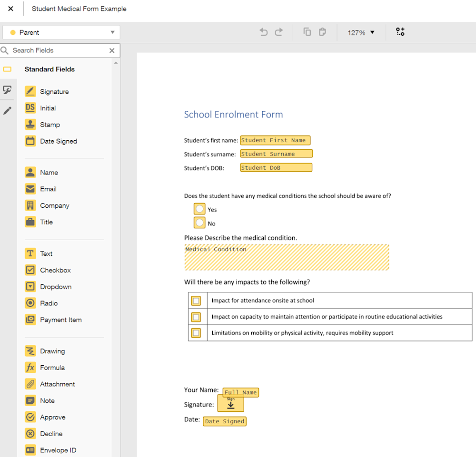
Task: Click inside the Search Fields input
Action: coord(57,50)
